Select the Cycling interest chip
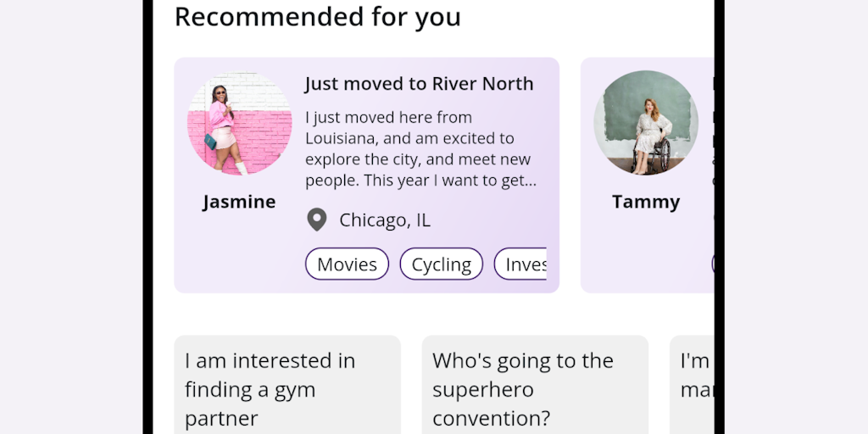 [441, 264]
